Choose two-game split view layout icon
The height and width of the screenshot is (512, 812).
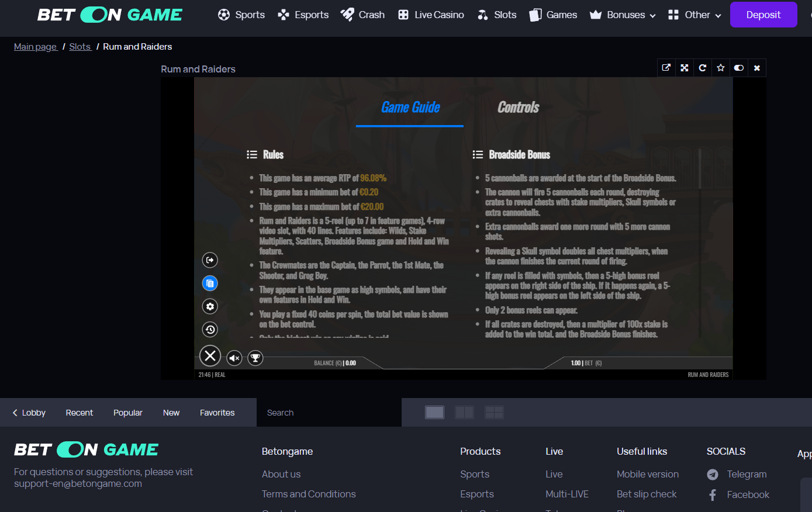[x=464, y=413]
